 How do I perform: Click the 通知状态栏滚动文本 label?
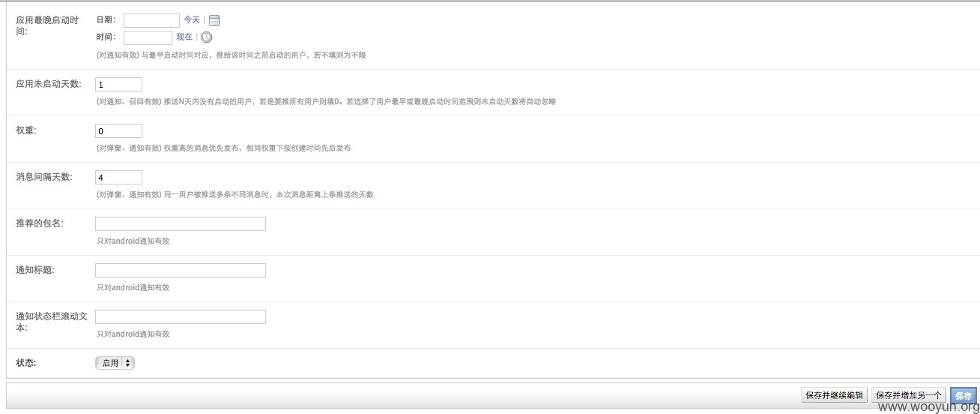(x=52, y=322)
